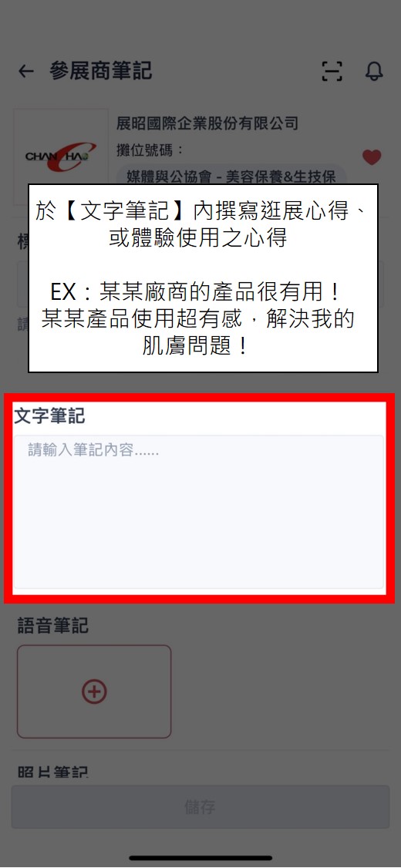Image resolution: width=401 pixels, height=868 pixels.
Task: Tap the 語音筆記 section heading
Action: (x=53, y=625)
